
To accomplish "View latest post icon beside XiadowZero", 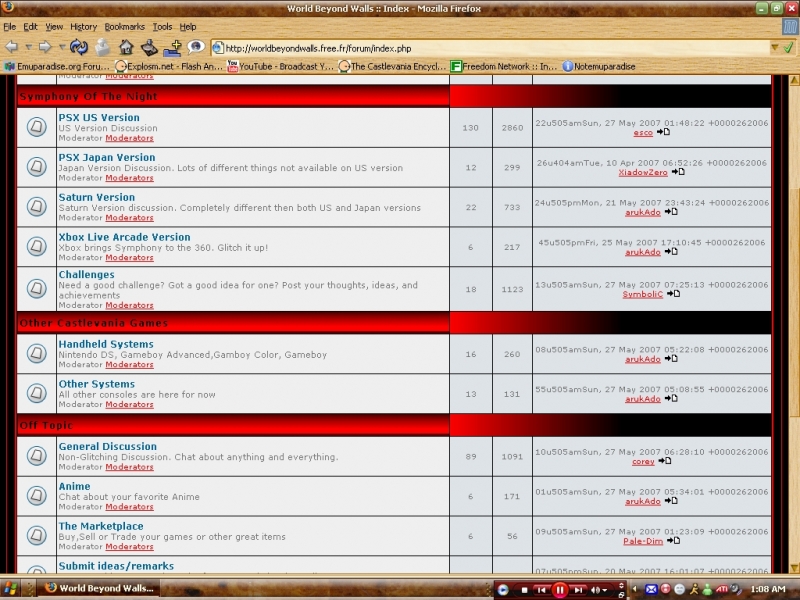I will (678, 172).
